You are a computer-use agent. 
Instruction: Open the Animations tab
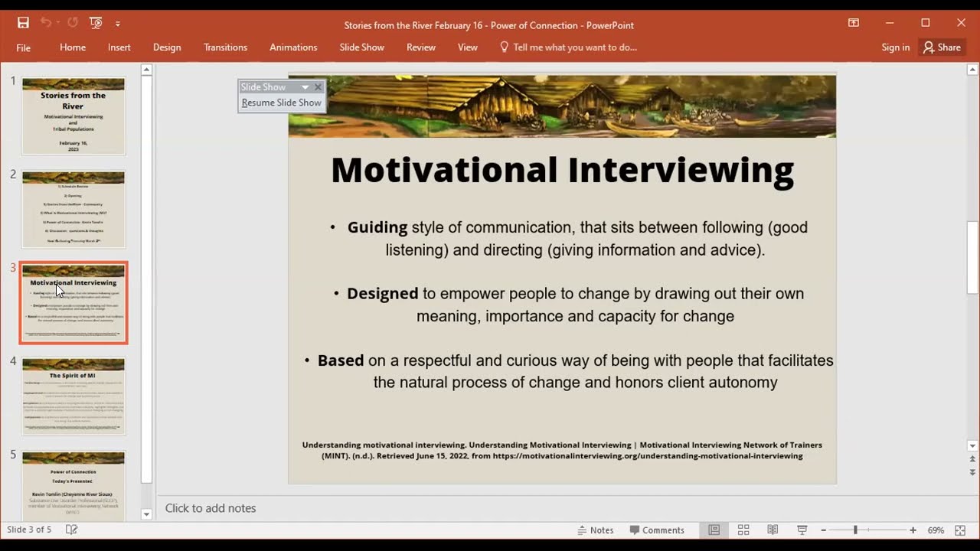[x=293, y=47]
